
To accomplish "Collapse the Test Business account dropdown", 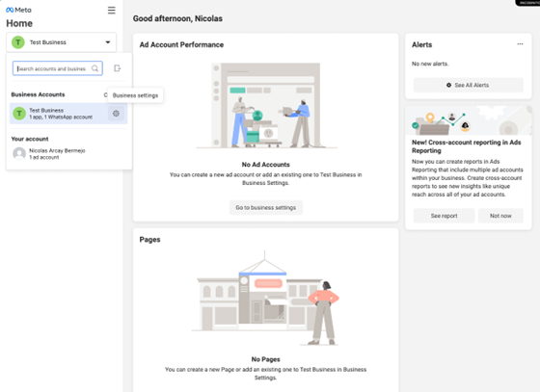I will (62, 42).
